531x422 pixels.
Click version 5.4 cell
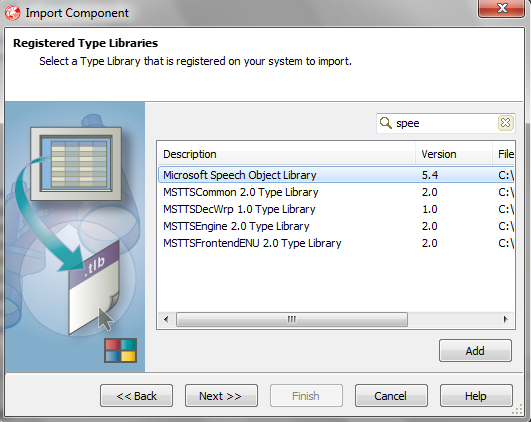(430, 175)
